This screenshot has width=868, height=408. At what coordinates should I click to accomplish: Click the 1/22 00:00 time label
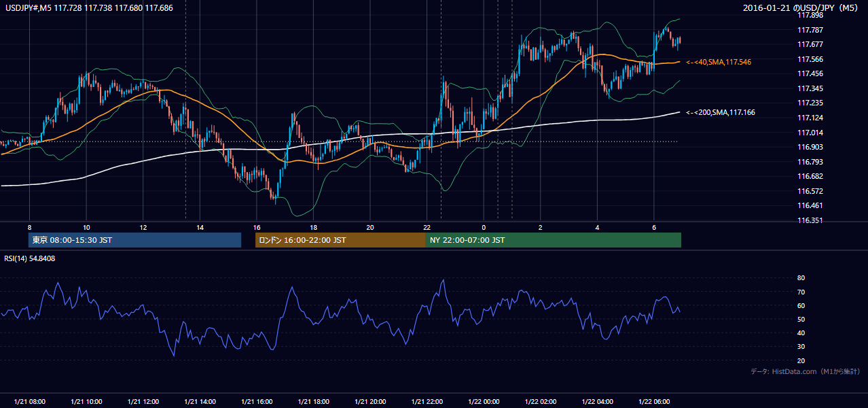[x=483, y=401]
